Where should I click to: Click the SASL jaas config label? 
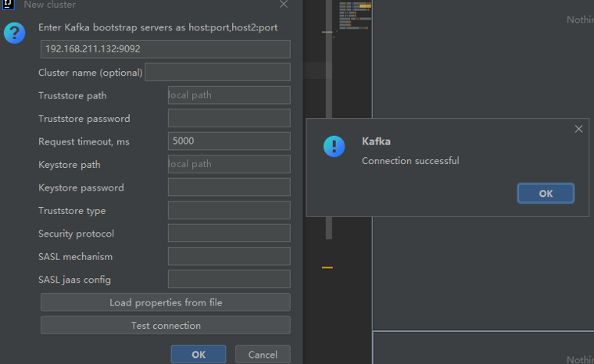[x=74, y=280]
